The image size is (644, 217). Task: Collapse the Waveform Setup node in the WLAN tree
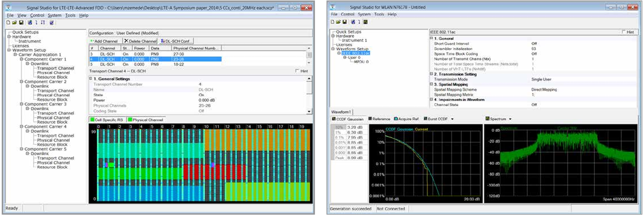333,49
